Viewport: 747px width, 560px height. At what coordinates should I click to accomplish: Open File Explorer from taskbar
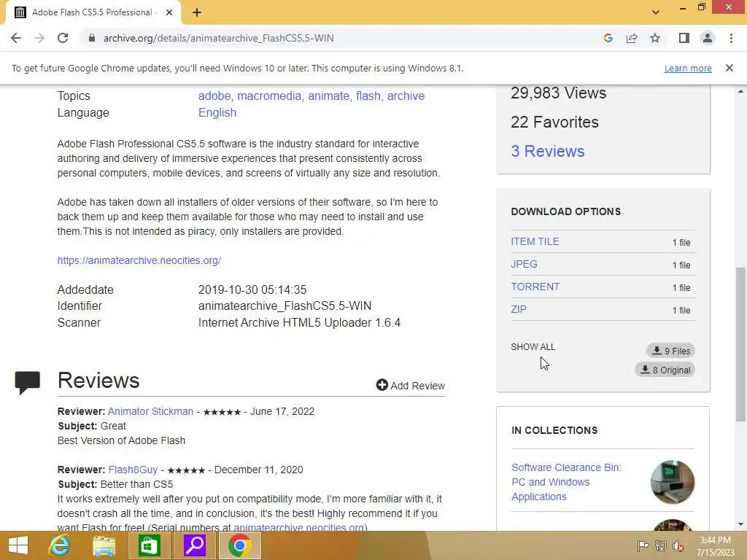pyautogui.click(x=104, y=545)
